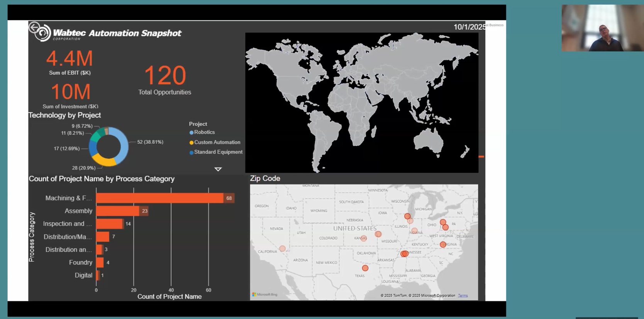Click the Digital category label
The width and height of the screenshot is (644, 319).
84,275
